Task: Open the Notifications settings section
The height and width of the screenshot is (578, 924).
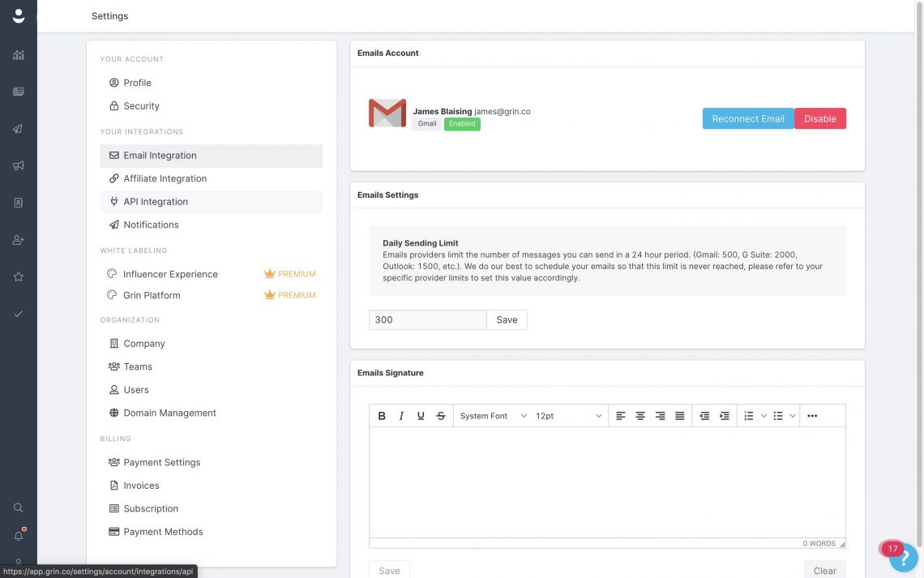Action: pyautogui.click(x=152, y=225)
